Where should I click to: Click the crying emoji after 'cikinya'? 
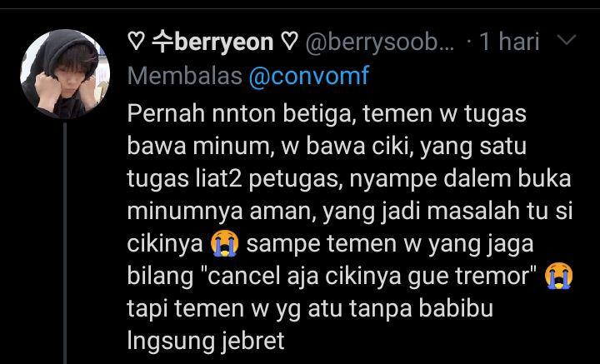225,243
